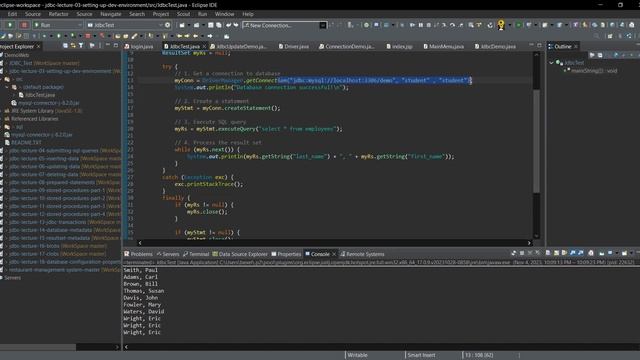Open the Refactor menu
The width and height of the screenshot is (640, 360).
click(58, 14)
